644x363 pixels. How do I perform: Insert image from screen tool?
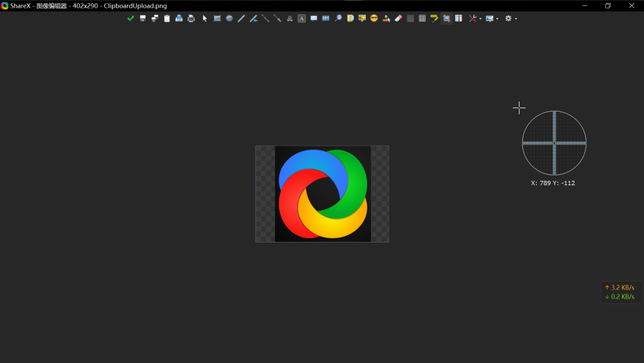362,19
